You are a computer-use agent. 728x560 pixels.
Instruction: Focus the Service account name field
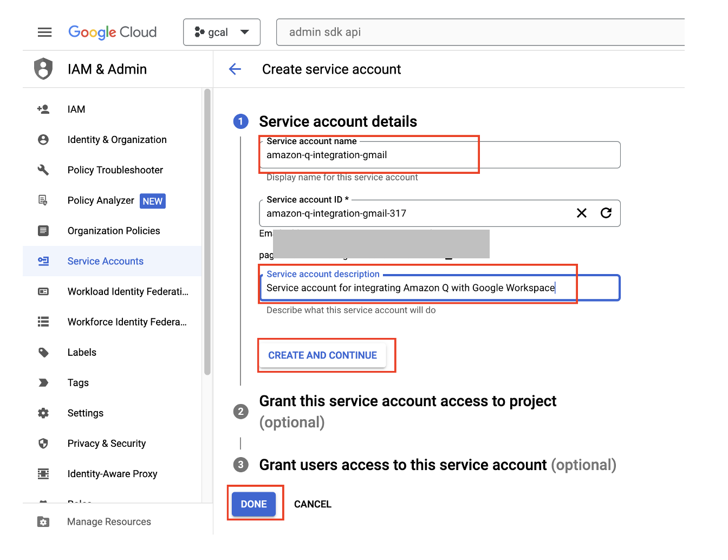440,155
